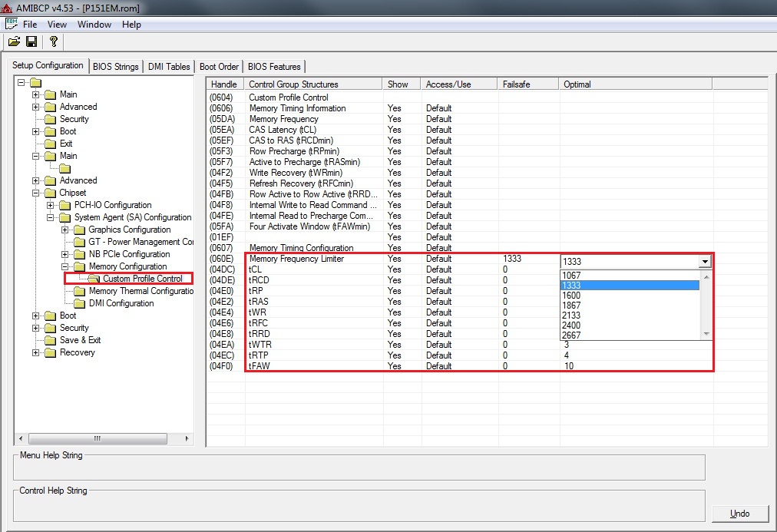The width and height of the screenshot is (777, 532).
Task: Click the DMI Configuration folder icon
Action: (80, 303)
